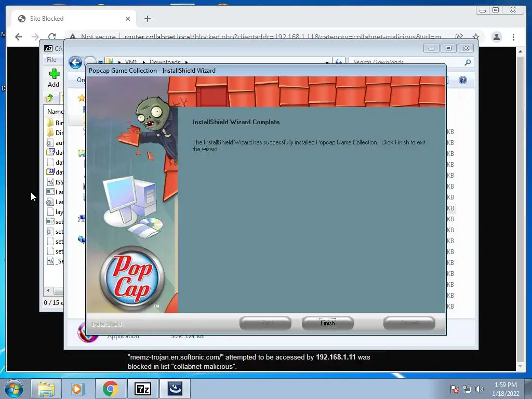Viewport: 532px width, 399px height.
Task: Close the Site Blocked browser tab
Action: pos(128,19)
